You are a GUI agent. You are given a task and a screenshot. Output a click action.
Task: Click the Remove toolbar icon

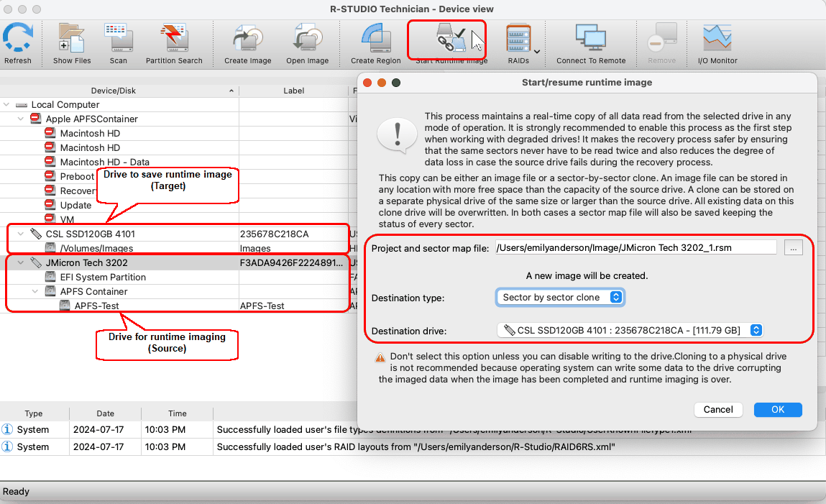(662, 38)
